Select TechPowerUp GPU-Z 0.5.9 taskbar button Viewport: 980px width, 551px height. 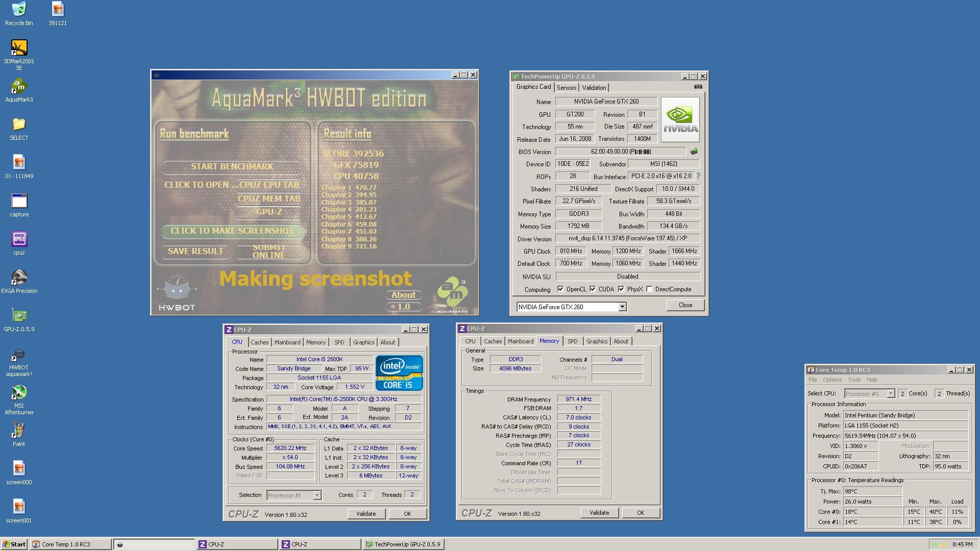pyautogui.click(x=403, y=544)
